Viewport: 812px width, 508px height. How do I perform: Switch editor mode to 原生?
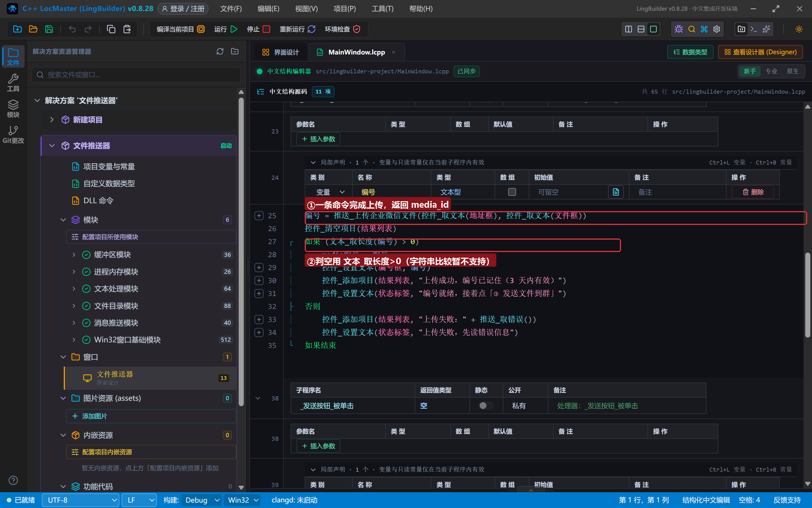793,71
